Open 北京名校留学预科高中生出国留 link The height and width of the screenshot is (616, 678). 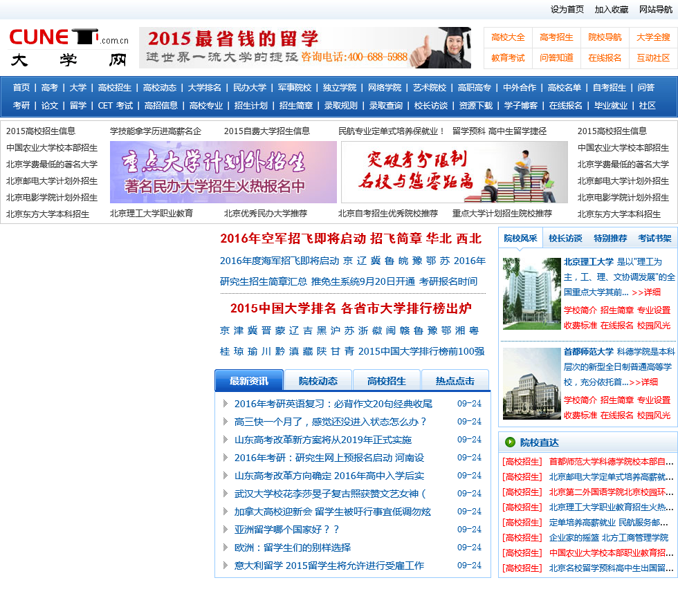pos(611,568)
